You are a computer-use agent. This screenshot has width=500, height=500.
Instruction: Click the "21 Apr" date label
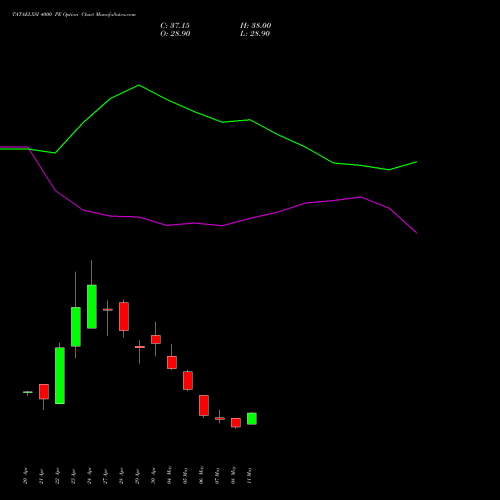pos(42,476)
